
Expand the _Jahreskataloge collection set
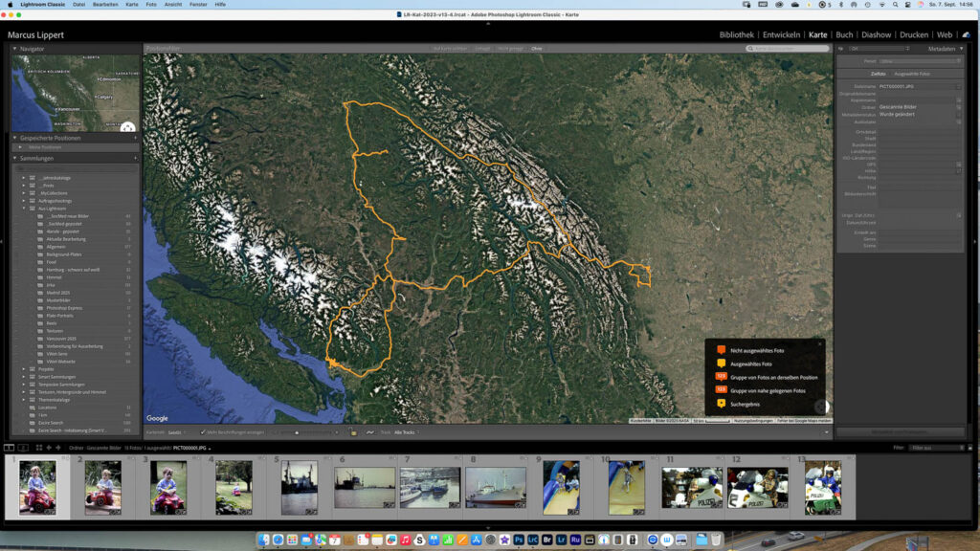pyautogui.click(x=24, y=178)
